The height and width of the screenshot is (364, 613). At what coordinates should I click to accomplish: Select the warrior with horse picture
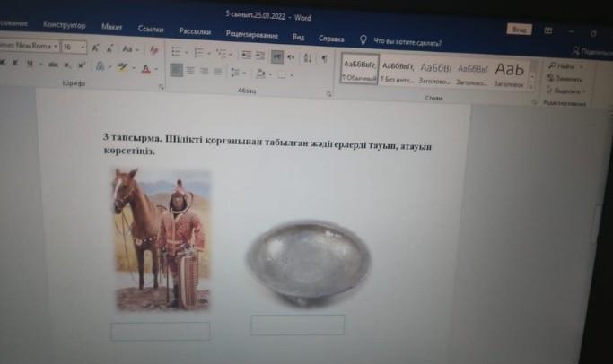pyautogui.click(x=161, y=239)
